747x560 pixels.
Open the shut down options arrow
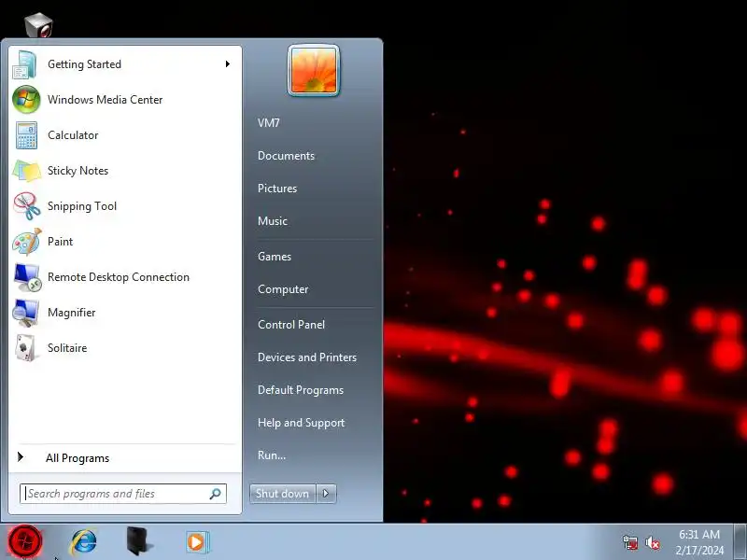click(326, 494)
